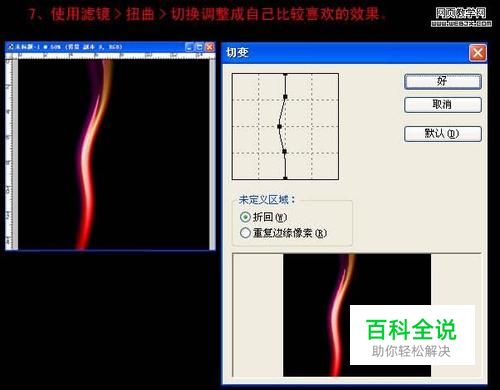Click the 默认 (Default) button
The height and width of the screenshot is (390, 500).
443,134
